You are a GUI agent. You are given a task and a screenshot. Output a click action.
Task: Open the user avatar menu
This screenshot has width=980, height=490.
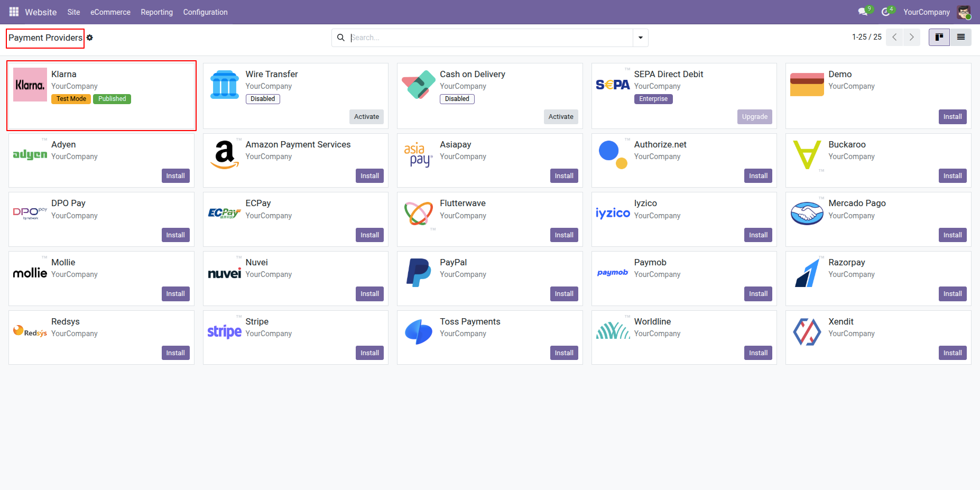[964, 12]
